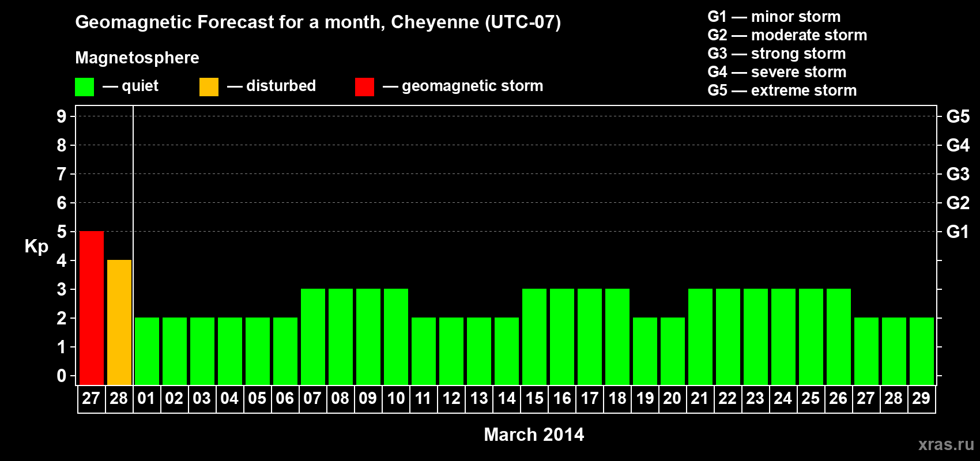Select the green bar for date 13
The height and width of the screenshot is (461, 980).
click(479, 352)
